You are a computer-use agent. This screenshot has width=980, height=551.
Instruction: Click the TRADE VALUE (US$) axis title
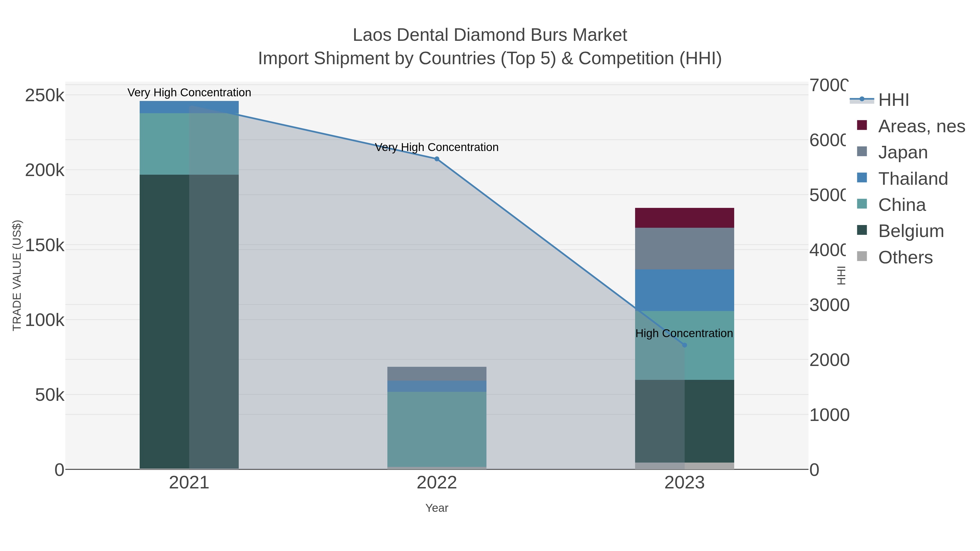17,275
